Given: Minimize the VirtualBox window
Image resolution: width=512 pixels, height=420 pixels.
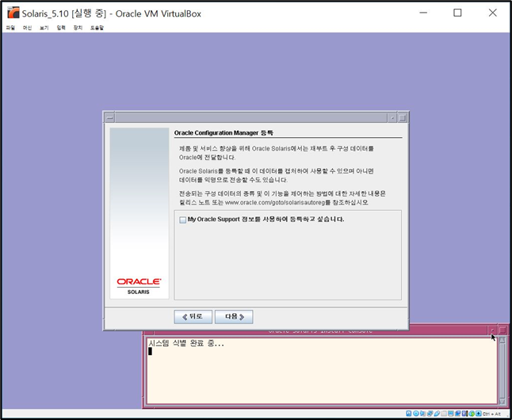Looking at the screenshot, I should pos(423,13).
